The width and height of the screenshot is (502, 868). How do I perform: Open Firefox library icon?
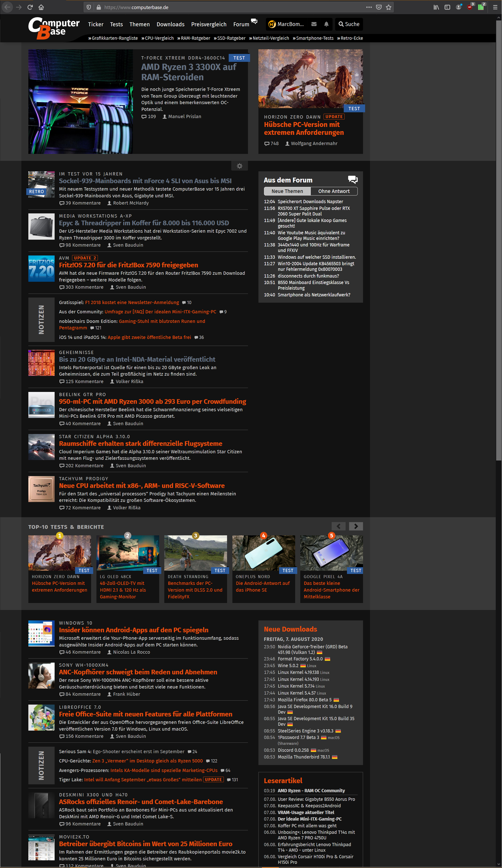436,7
